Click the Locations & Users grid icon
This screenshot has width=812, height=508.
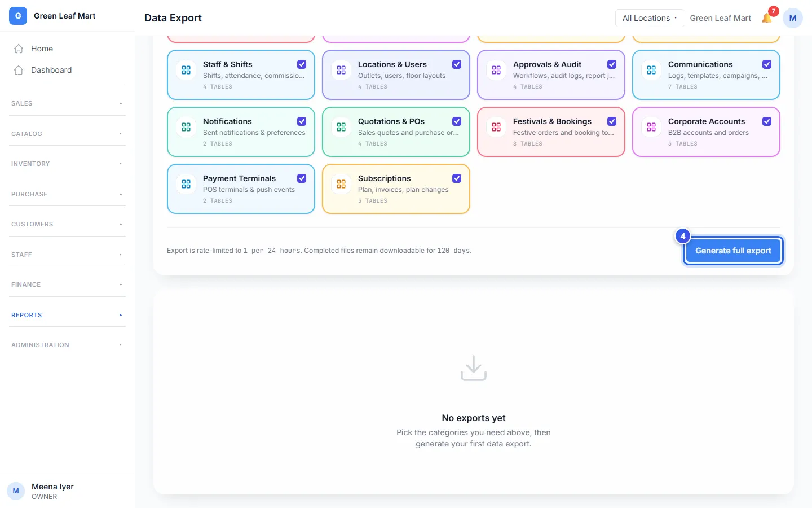[x=341, y=70]
